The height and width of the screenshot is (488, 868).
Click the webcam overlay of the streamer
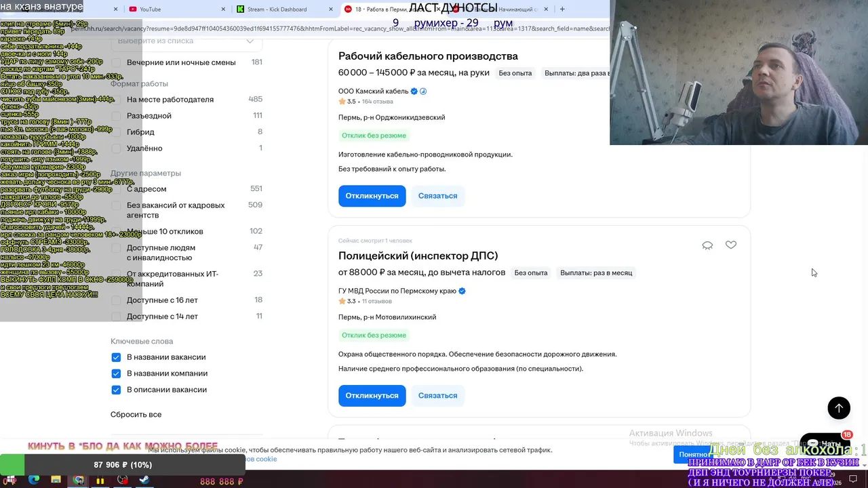(x=739, y=73)
